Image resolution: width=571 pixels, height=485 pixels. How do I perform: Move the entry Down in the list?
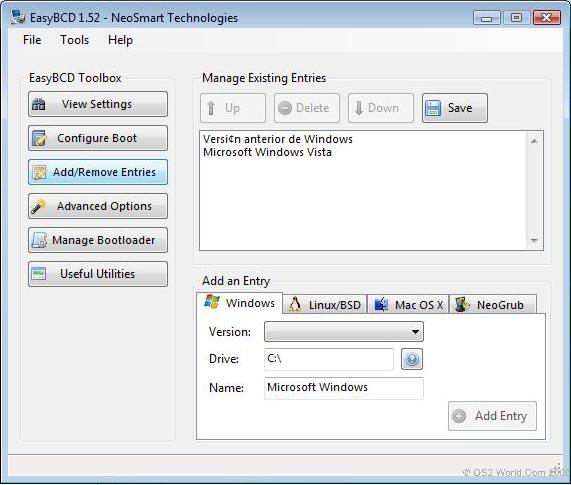(x=381, y=108)
